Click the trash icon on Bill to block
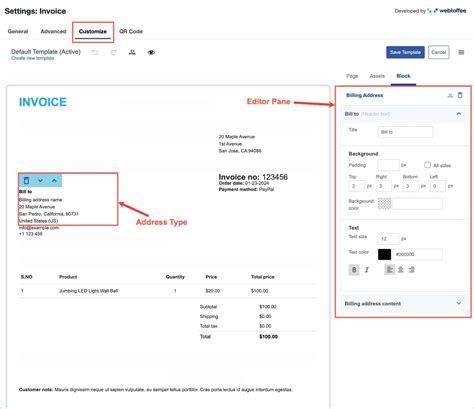The width and height of the screenshot is (474, 409). click(26, 180)
